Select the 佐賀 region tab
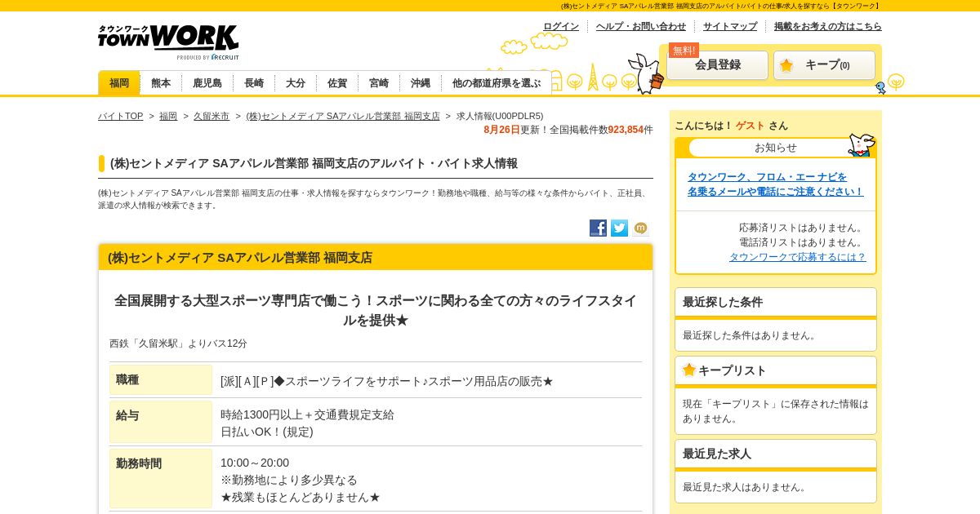The height and width of the screenshot is (514, 980). click(337, 83)
